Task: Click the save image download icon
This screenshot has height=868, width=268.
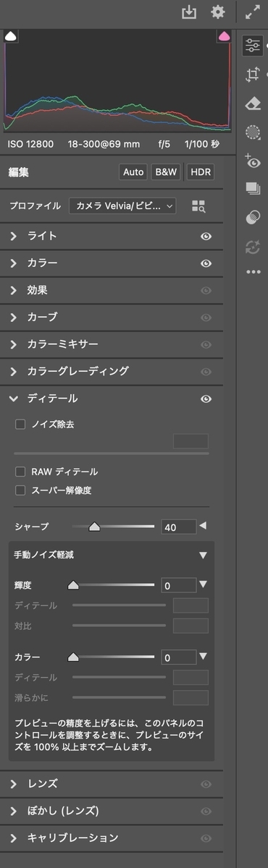Action: coord(189,12)
